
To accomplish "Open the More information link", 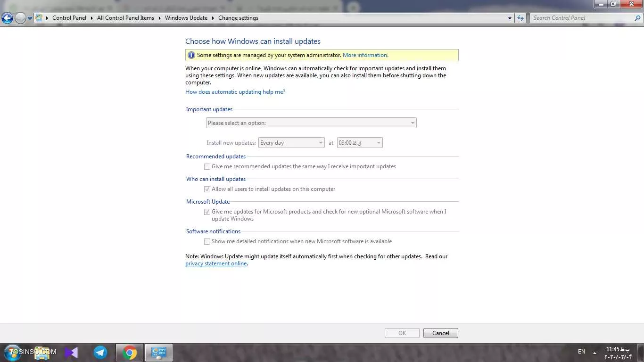I will pyautogui.click(x=365, y=55).
